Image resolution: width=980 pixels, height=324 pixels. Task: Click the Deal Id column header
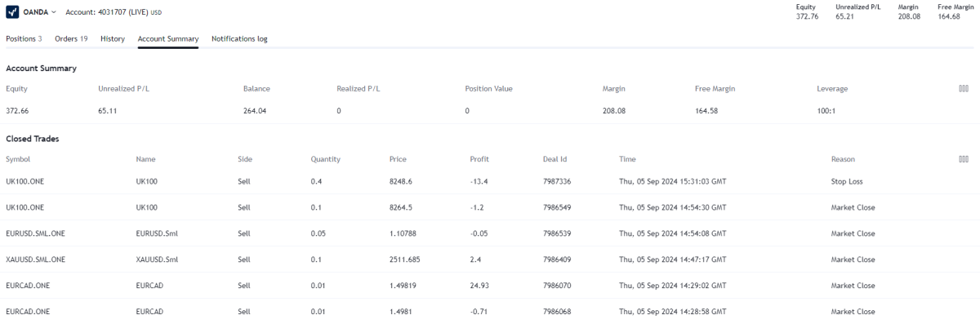555,159
